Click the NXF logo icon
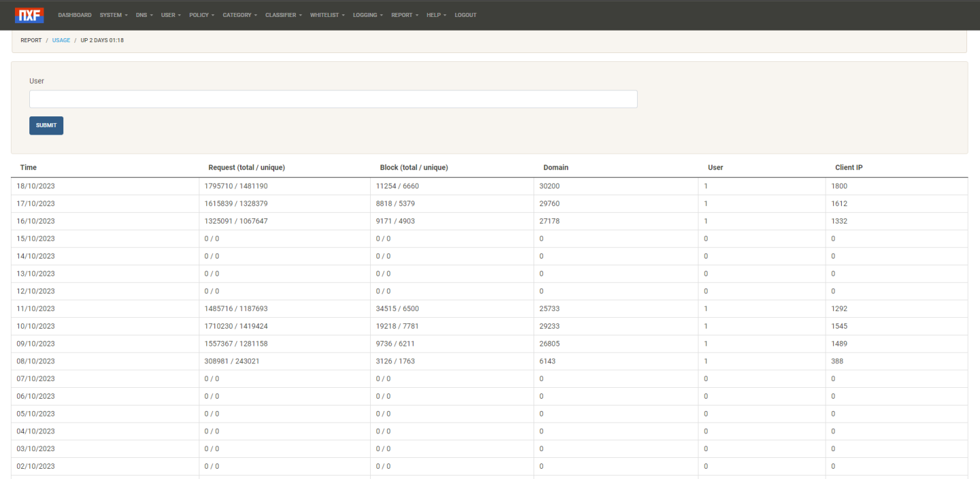This screenshot has width=980, height=479. tap(29, 15)
